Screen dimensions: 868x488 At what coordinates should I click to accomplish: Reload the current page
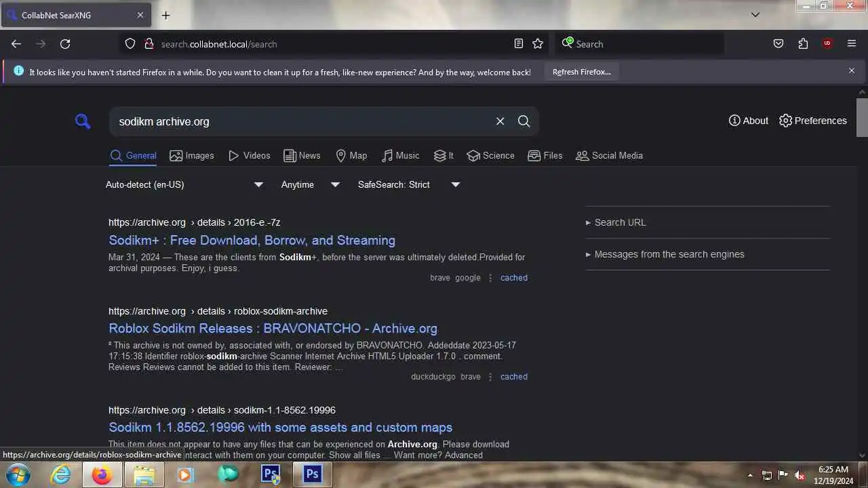(x=65, y=44)
